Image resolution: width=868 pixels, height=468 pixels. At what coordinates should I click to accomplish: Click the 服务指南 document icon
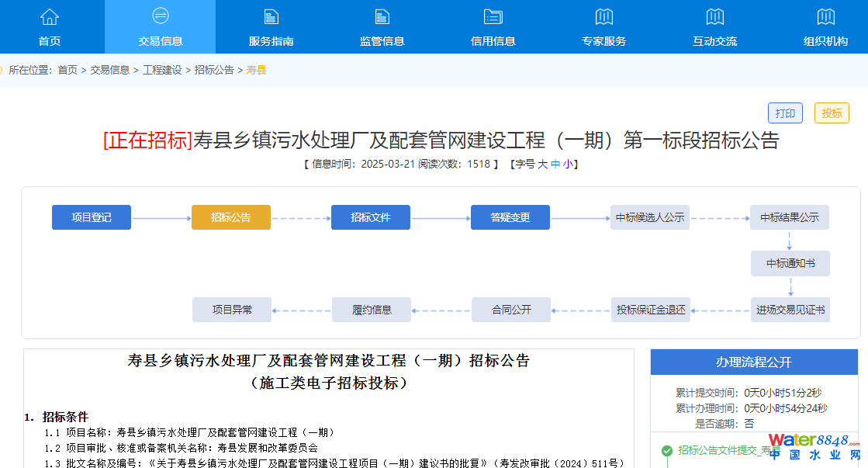(x=271, y=16)
